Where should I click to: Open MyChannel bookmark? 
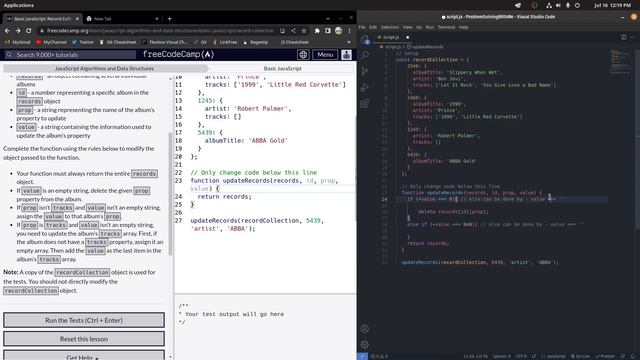(51, 42)
